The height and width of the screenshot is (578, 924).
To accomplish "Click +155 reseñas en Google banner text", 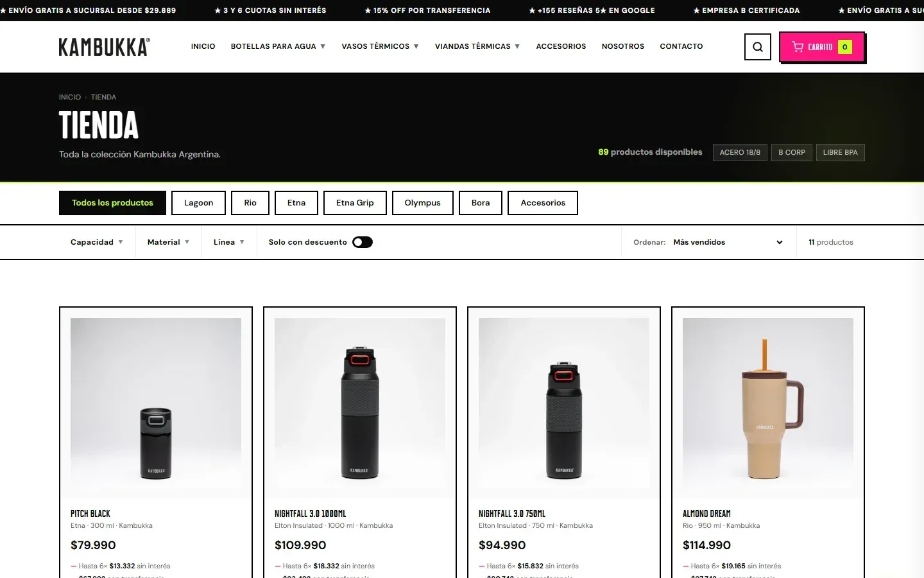I will pyautogui.click(x=592, y=10).
